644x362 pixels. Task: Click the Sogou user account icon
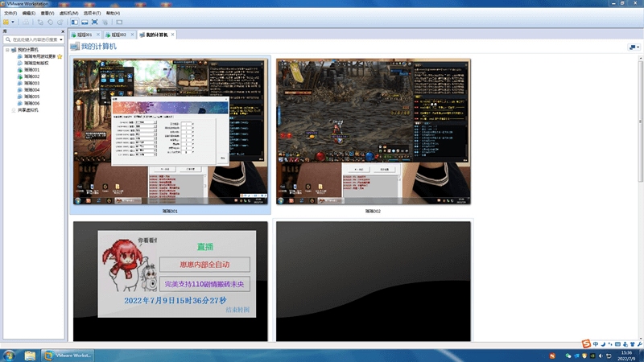point(625,344)
